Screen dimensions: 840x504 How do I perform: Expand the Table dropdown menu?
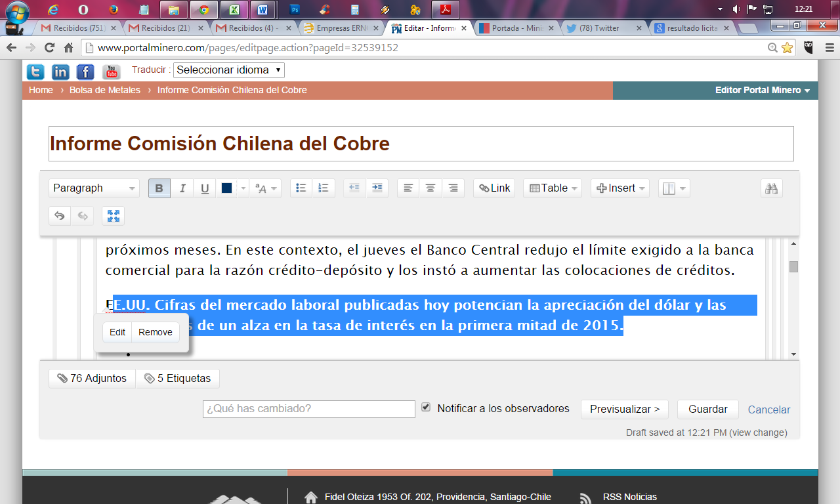pyautogui.click(x=555, y=188)
